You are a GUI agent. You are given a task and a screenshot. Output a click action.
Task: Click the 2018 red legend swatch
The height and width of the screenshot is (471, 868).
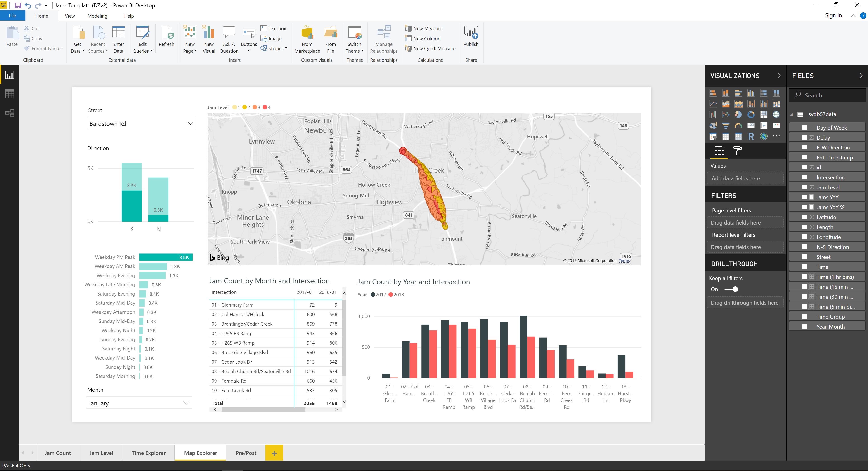click(x=390, y=294)
